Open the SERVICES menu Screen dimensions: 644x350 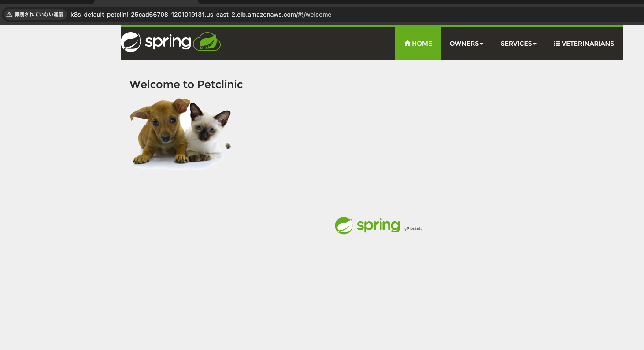pyautogui.click(x=518, y=44)
